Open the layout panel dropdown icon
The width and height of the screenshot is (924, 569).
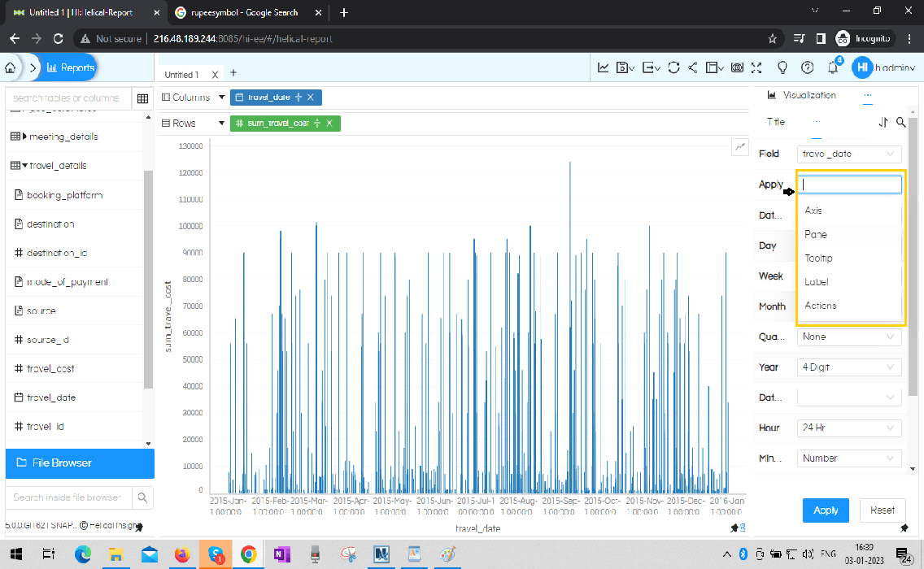[x=715, y=67]
